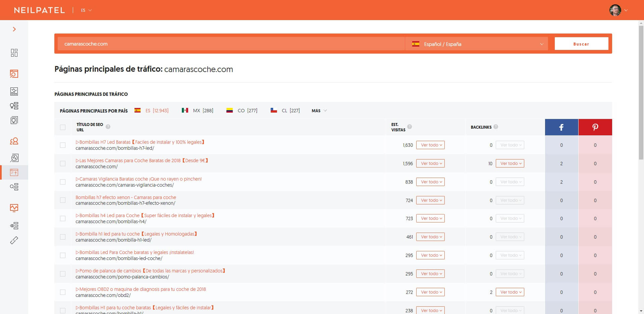Open the chart analysis icon in sidebar
This screenshot has width=644, height=314.
pyautogui.click(x=14, y=91)
